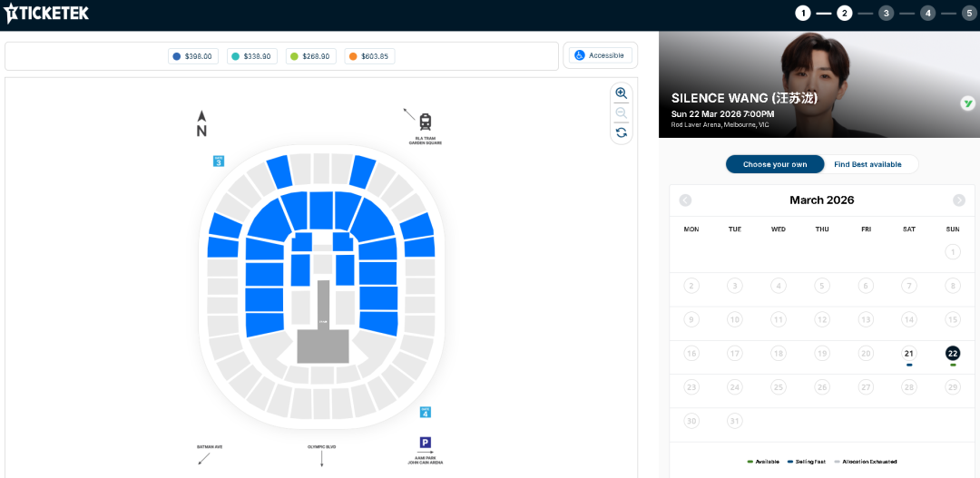
Task: Toggle the Accessible seating filter
Action: pyautogui.click(x=601, y=55)
